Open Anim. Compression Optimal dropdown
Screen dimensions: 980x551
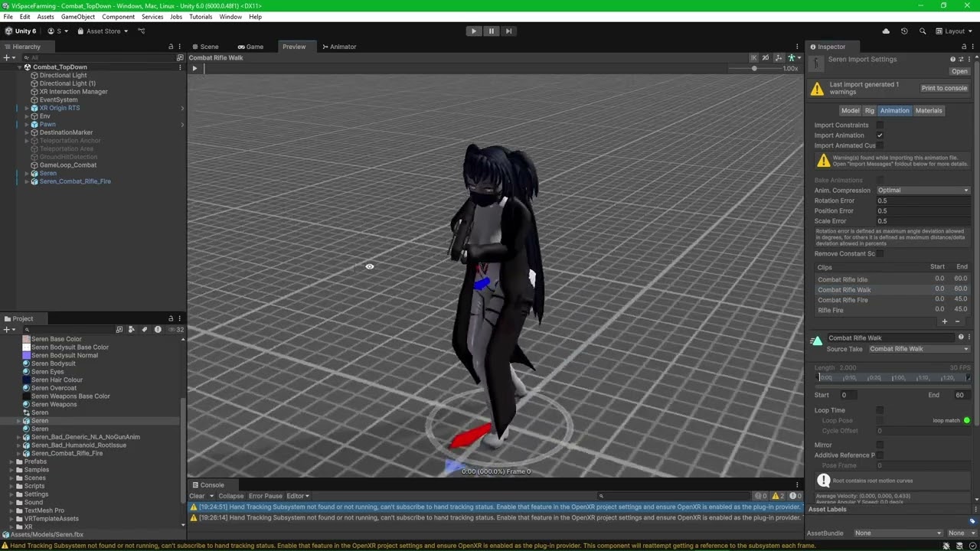click(923, 191)
